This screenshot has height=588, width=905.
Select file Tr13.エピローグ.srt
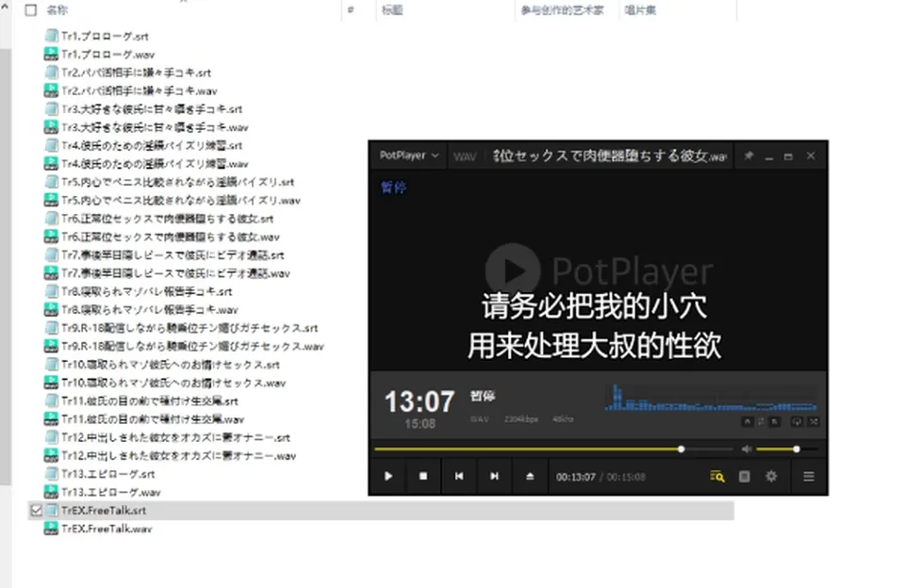coord(99,474)
